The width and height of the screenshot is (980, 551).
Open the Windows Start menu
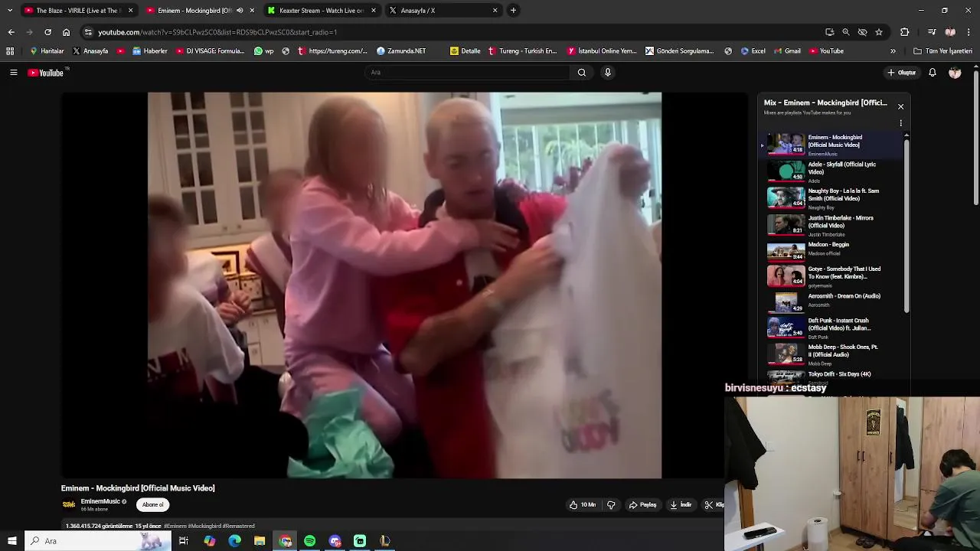pyautogui.click(x=11, y=541)
